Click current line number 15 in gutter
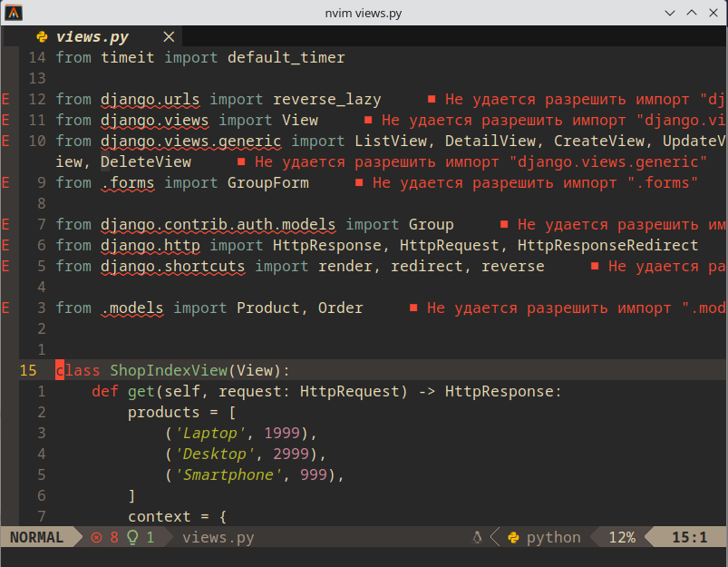The height and width of the screenshot is (567, 728). 28,370
